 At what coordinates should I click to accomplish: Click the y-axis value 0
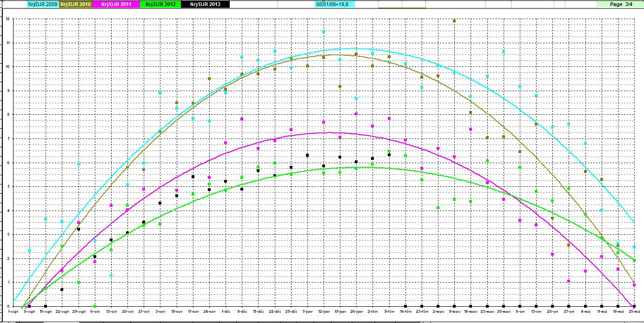click(8, 307)
